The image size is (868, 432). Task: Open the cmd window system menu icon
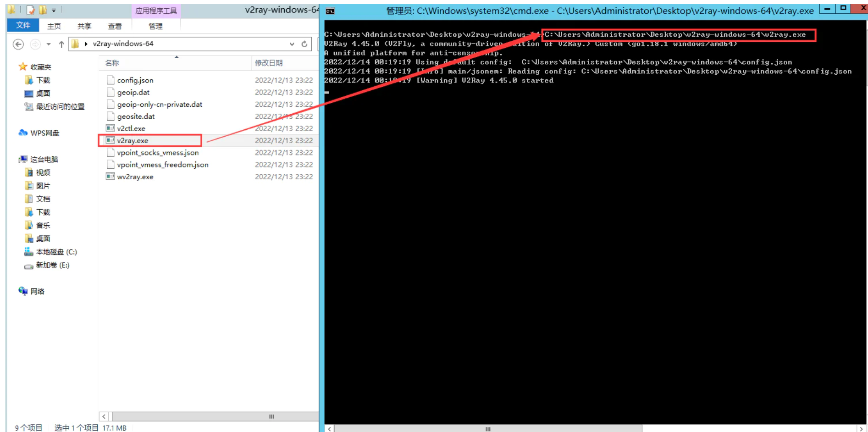point(330,11)
